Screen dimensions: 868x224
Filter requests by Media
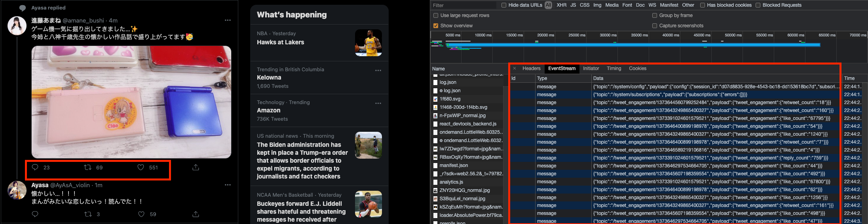pos(612,5)
